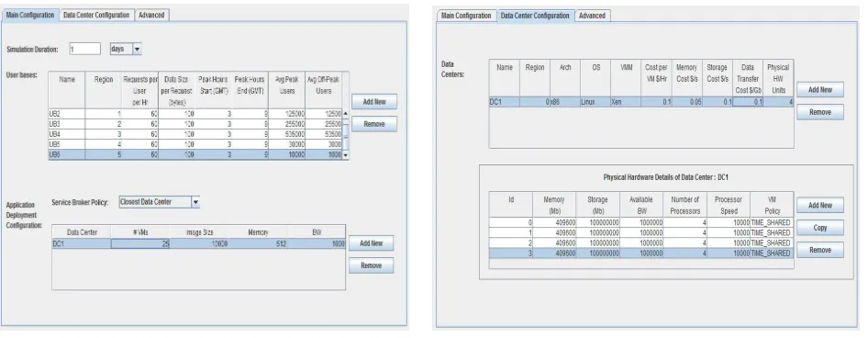Image resolution: width=868 pixels, height=338 pixels.
Task: Click the Memory Cost cell showing 0.05
Action: (x=687, y=103)
